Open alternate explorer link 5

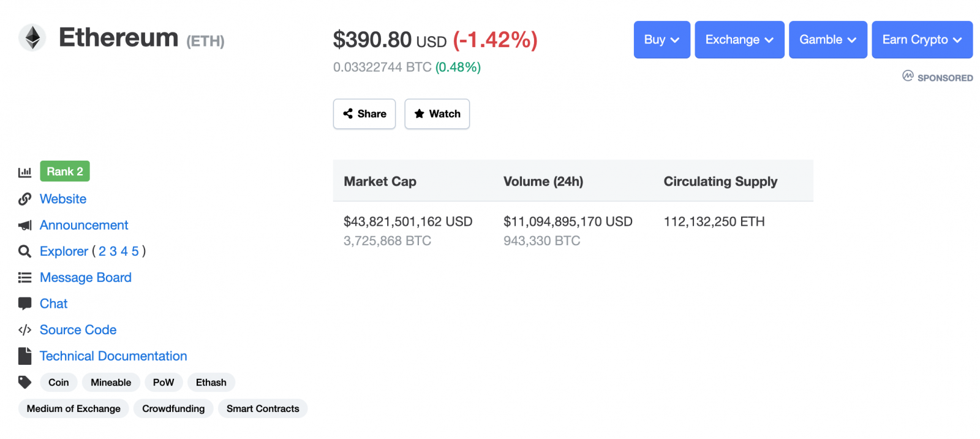pyautogui.click(x=135, y=251)
